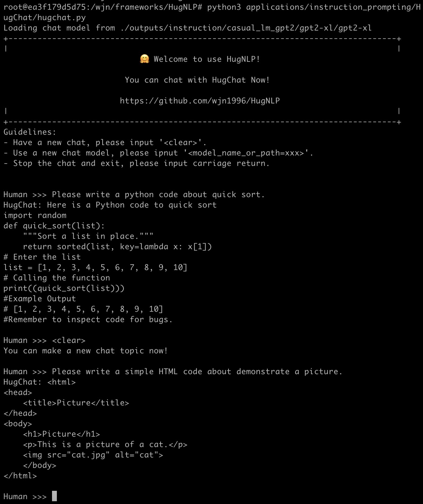Click the HTML code request prompt line
The image size is (423, 504).
pyautogui.click(x=173, y=372)
